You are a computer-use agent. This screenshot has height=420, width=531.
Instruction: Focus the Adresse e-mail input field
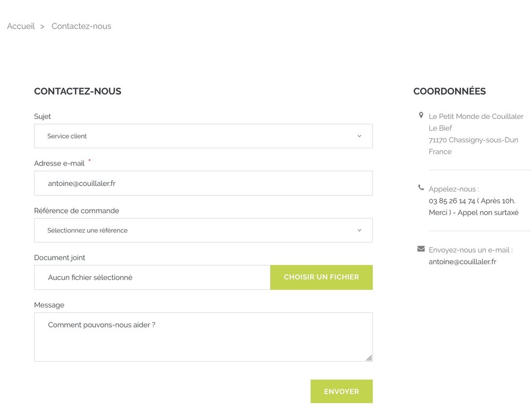pos(203,183)
